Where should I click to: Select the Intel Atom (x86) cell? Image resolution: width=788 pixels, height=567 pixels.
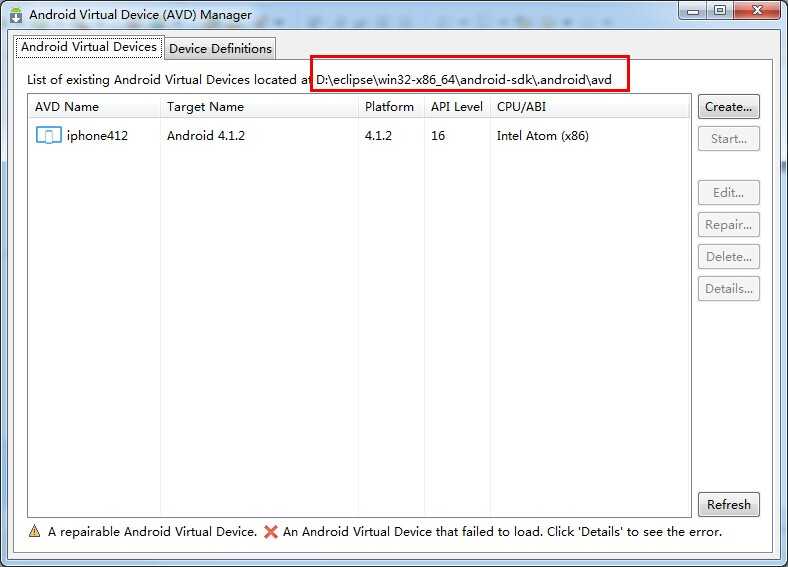(542, 136)
